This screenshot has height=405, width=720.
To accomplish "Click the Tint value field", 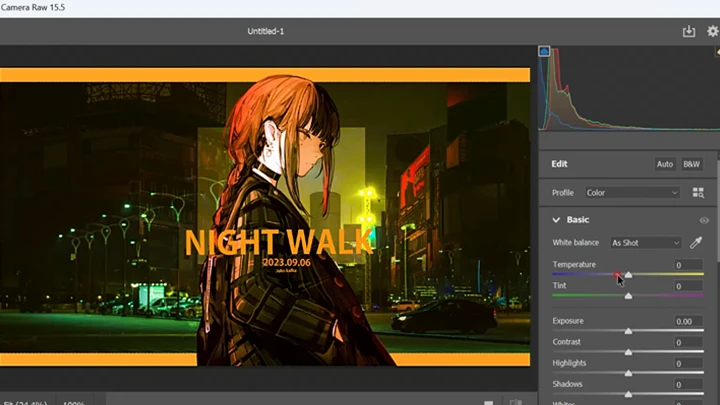I will click(x=688, y=286).
